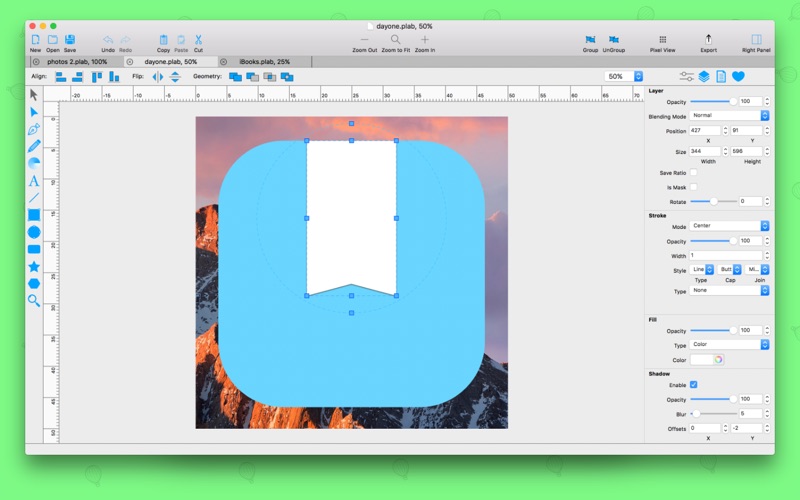Select the Text tool

pos(34,181)
